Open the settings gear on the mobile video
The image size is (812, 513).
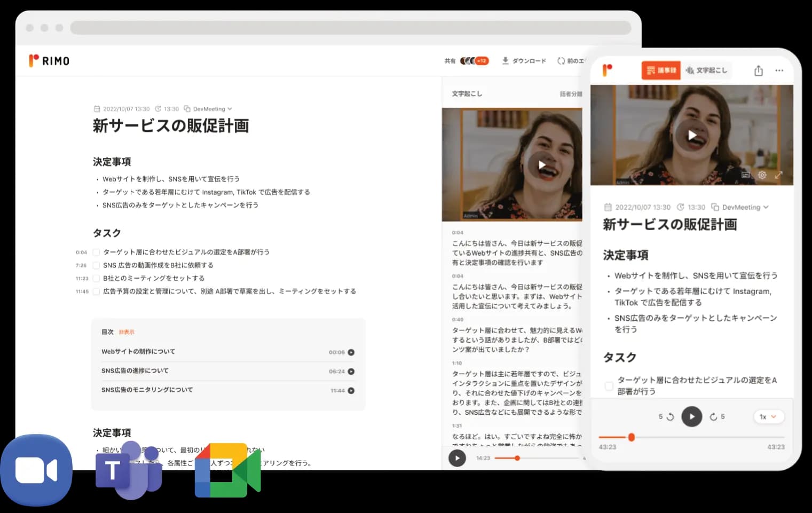coord(762,175)
